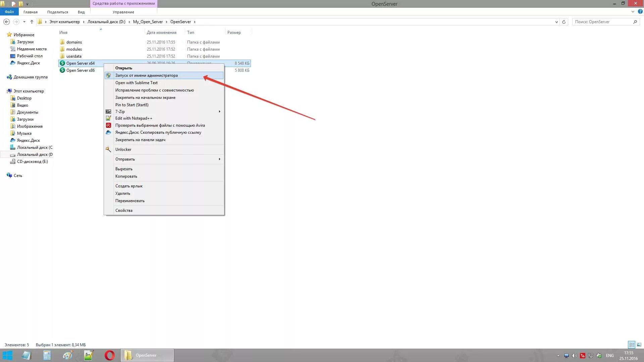Click Open Server x86 application icon

(62, 70)
